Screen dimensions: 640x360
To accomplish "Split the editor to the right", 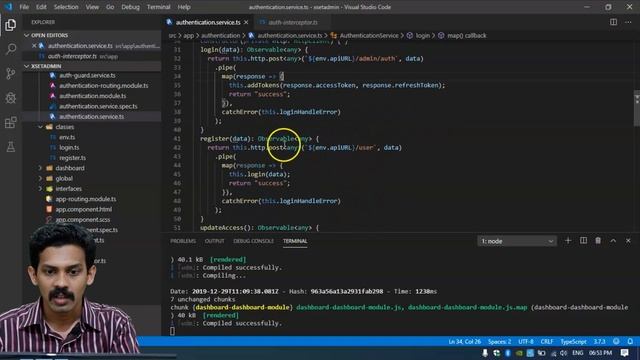I will (613, 22).
